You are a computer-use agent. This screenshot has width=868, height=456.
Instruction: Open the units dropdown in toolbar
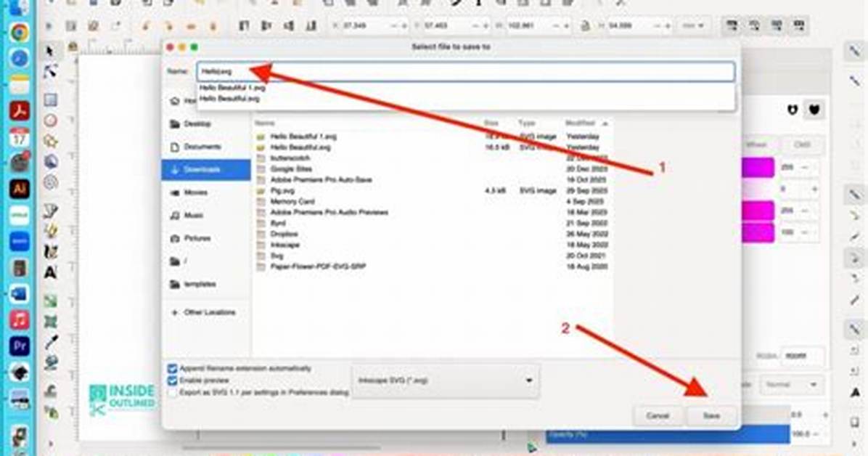pos(693,25)
